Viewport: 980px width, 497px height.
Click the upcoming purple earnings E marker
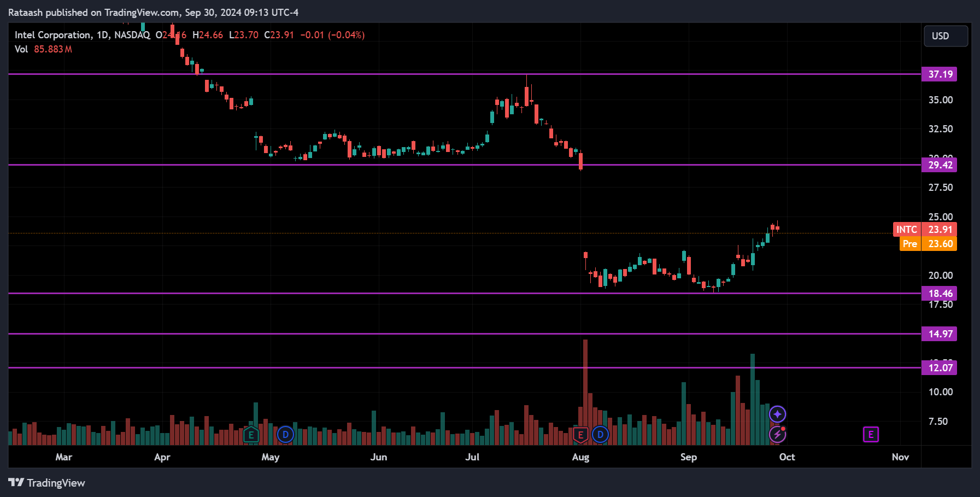point(871,435)
